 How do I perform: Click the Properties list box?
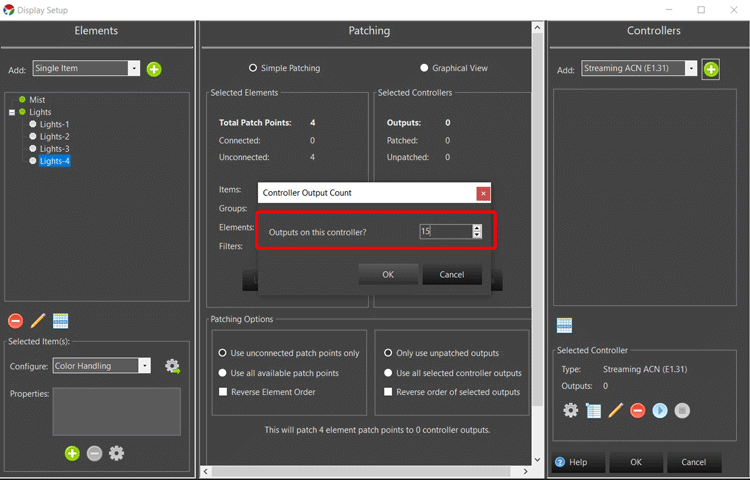pyautogui.click(x=117, y=411)
